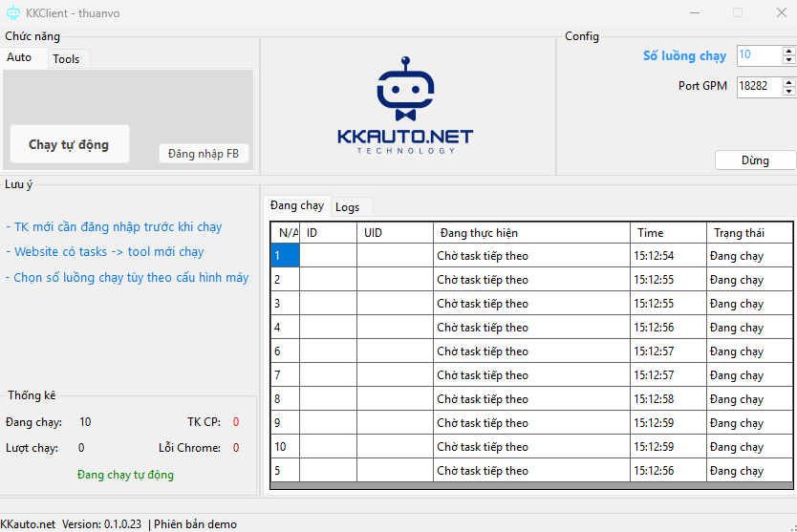Click Đang chạy status in row 2
Viewport: 797px width, 532px height.
click(x=750, y=280)
